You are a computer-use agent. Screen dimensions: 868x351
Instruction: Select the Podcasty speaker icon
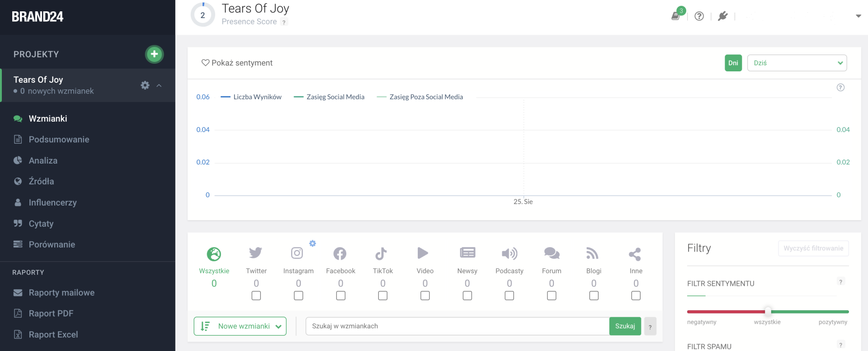[x=509, y=253]
